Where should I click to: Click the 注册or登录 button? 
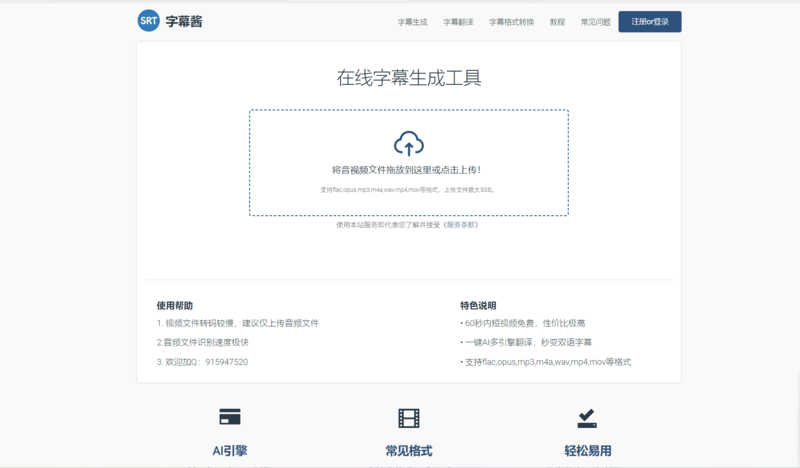(650, 21)
